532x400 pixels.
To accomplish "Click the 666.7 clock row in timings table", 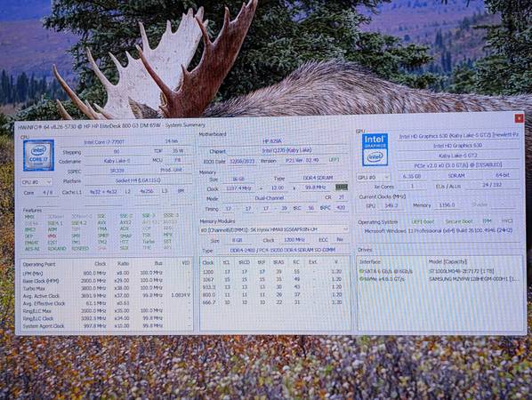I will click(x=273, y=302).
